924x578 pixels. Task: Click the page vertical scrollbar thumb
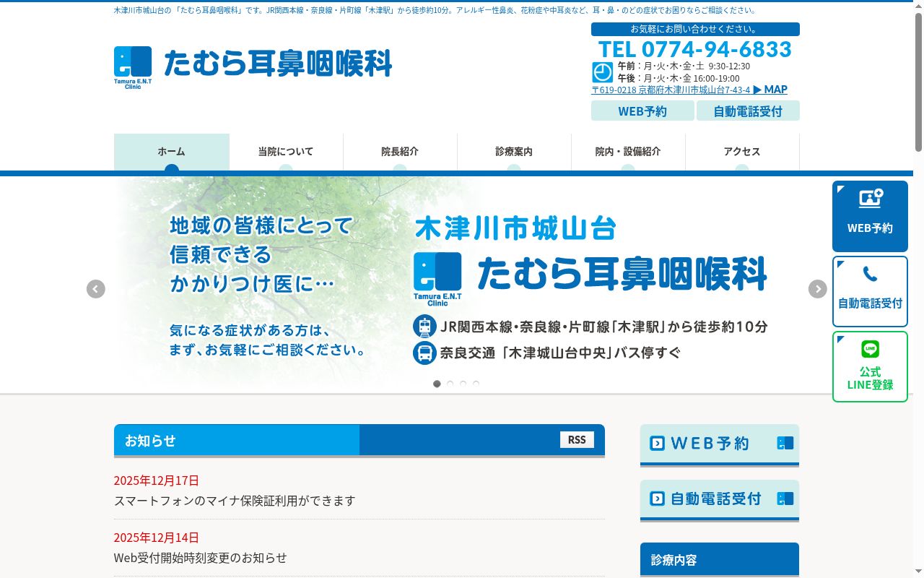click(918, 82)
